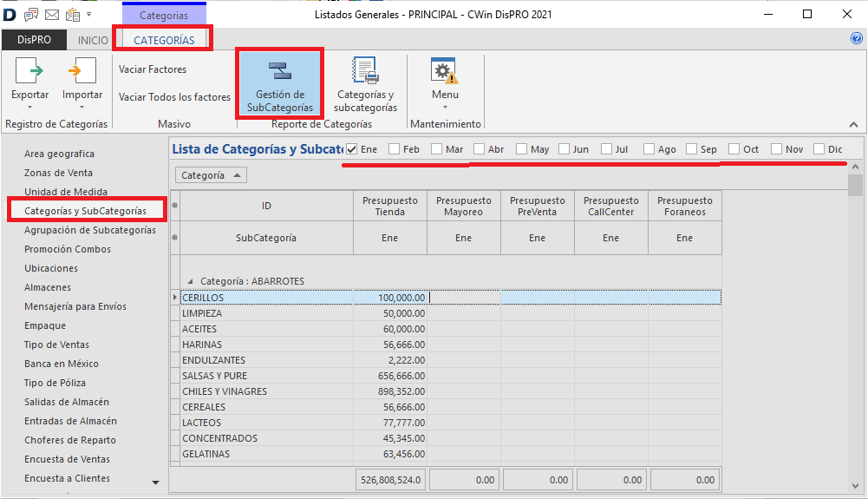Viewport: 868px width, 499px height.
Task: Click the Exportar icon in the ribbon
Action: pyautogui.click(x=29, y=71)
